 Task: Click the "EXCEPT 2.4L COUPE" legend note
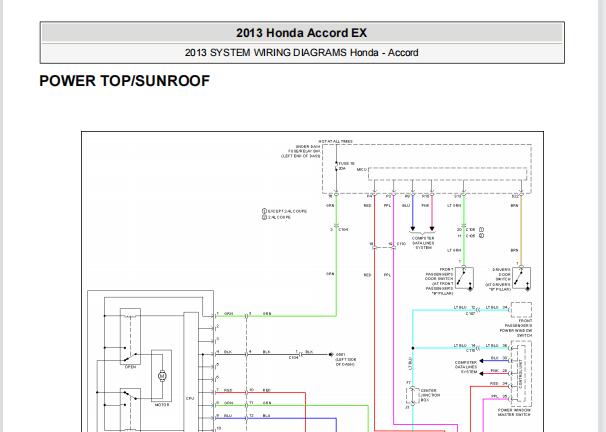coord(284,211)
